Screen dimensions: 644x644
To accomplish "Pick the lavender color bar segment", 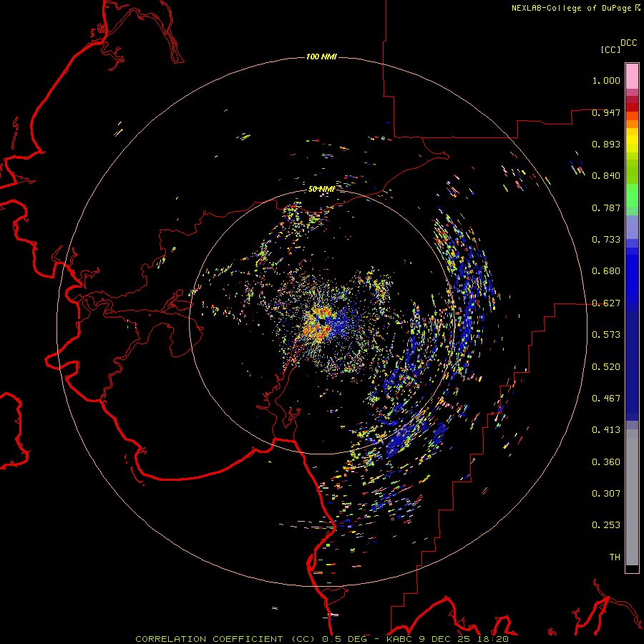I will 632,228.
